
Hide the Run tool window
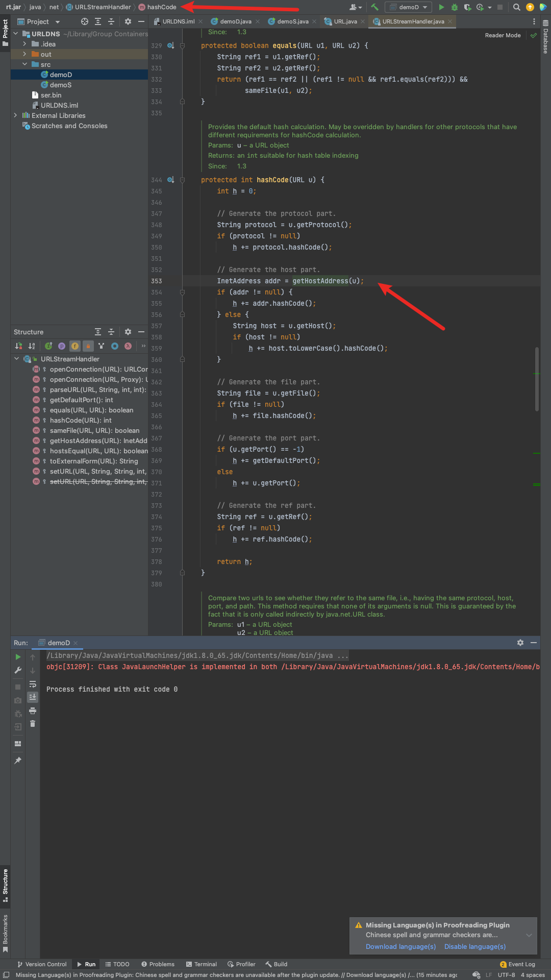(534, 643)
